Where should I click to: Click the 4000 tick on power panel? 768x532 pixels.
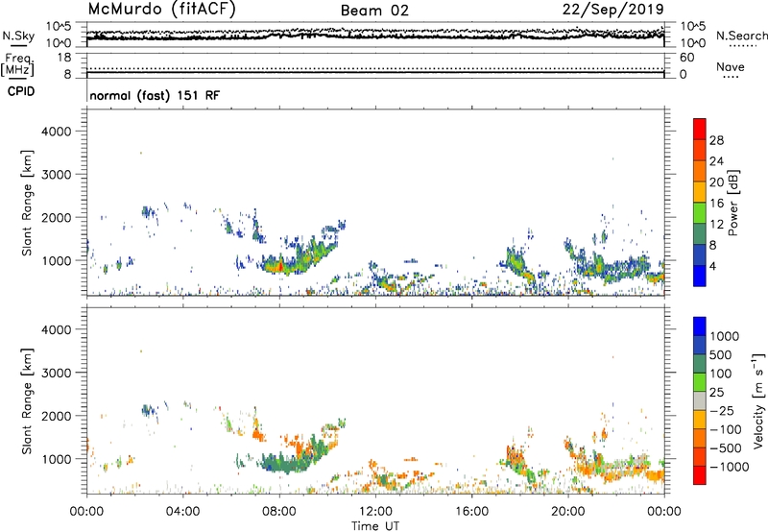pos(57,132)
